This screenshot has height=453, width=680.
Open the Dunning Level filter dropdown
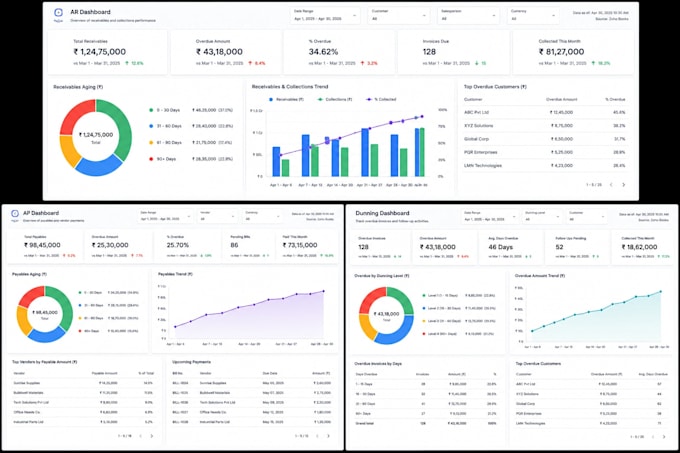[541, 216]
